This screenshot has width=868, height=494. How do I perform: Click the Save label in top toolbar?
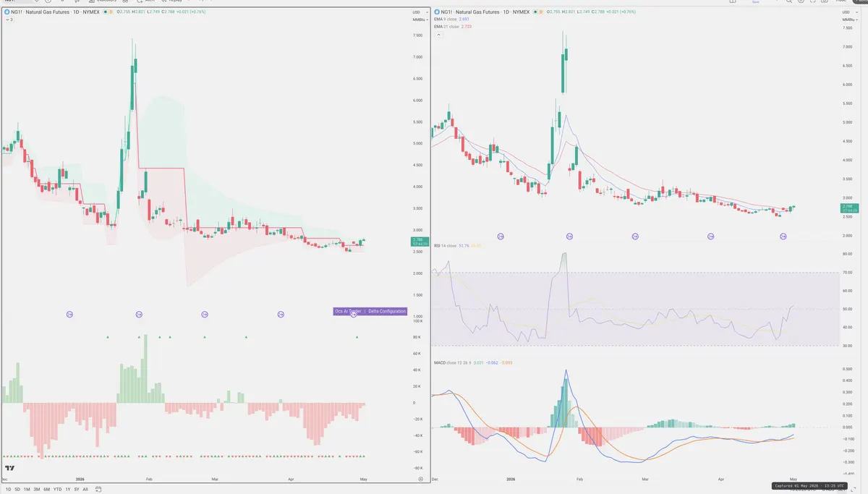pos(756,2)
